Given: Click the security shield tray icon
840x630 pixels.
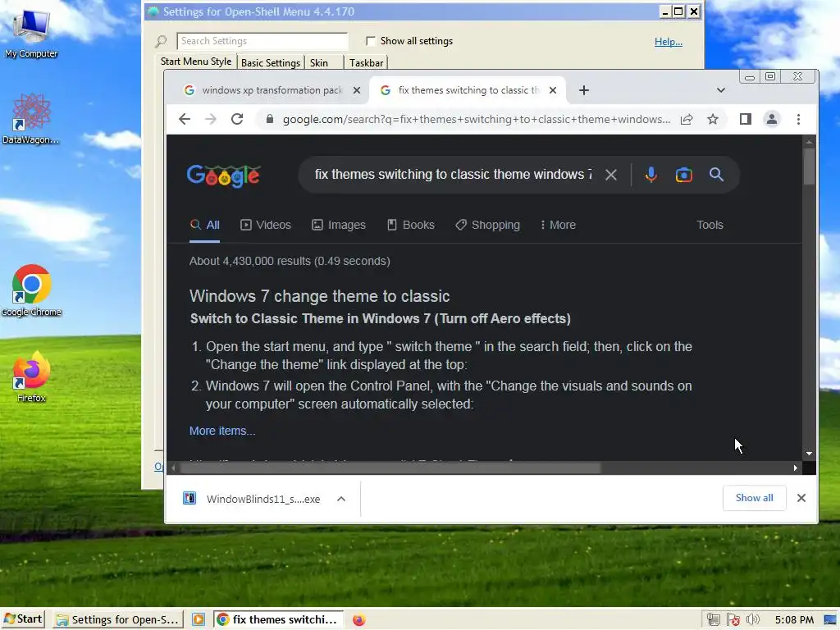Looking at the screenshot, I should pyautogui.click(x=733, y=620).
